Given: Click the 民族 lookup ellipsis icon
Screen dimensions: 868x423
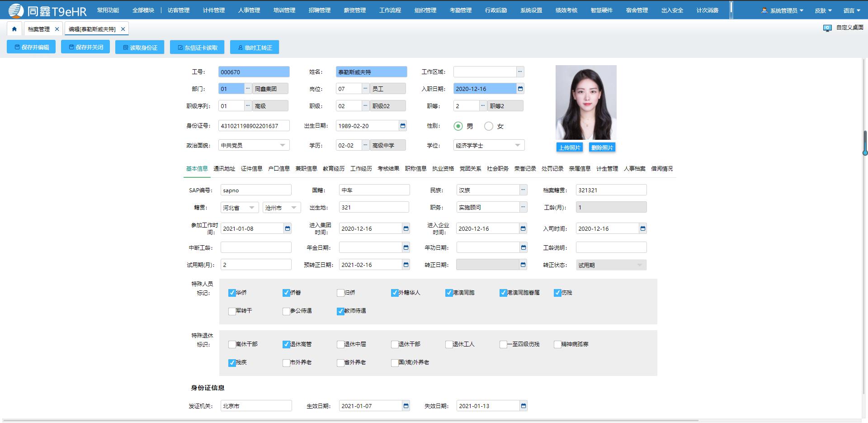Looking at the screenshot, I should pyautogui.click(x=522, y=190).
